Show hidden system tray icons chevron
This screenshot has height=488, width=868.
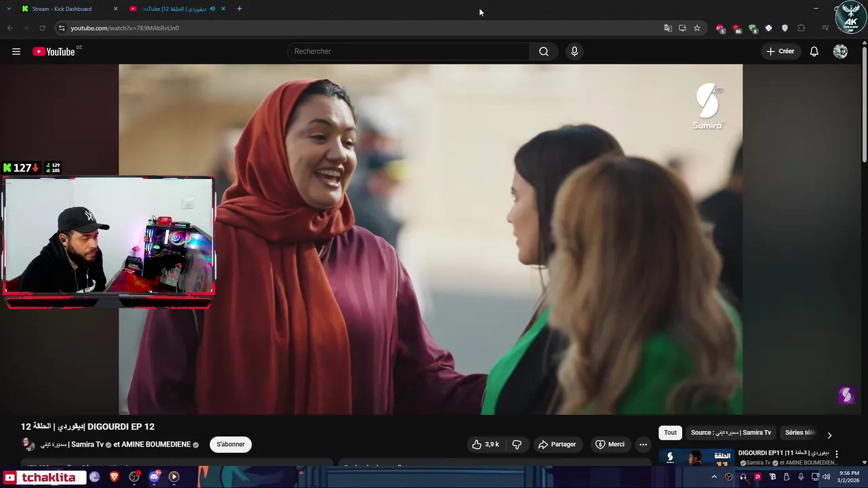tap(714, 477)
